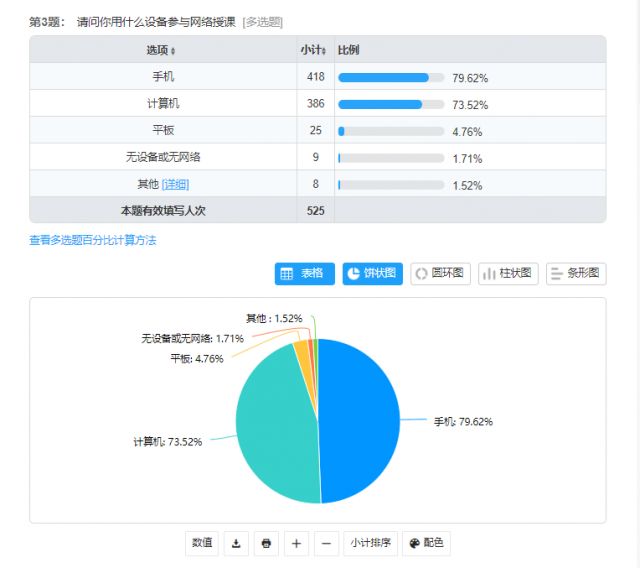Open the 配色 color palette button
640x568 pixels.
point(425,543)
